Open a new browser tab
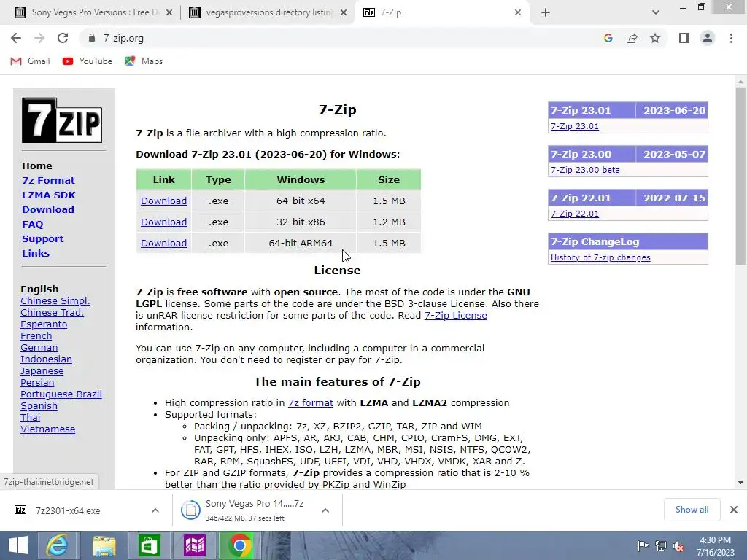This screenshot has width=747, height=560. point(546,12)
